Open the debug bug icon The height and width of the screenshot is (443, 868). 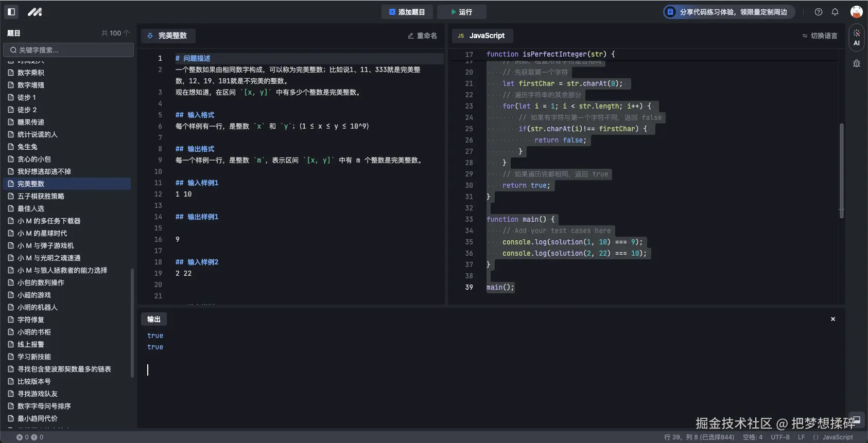857,63
